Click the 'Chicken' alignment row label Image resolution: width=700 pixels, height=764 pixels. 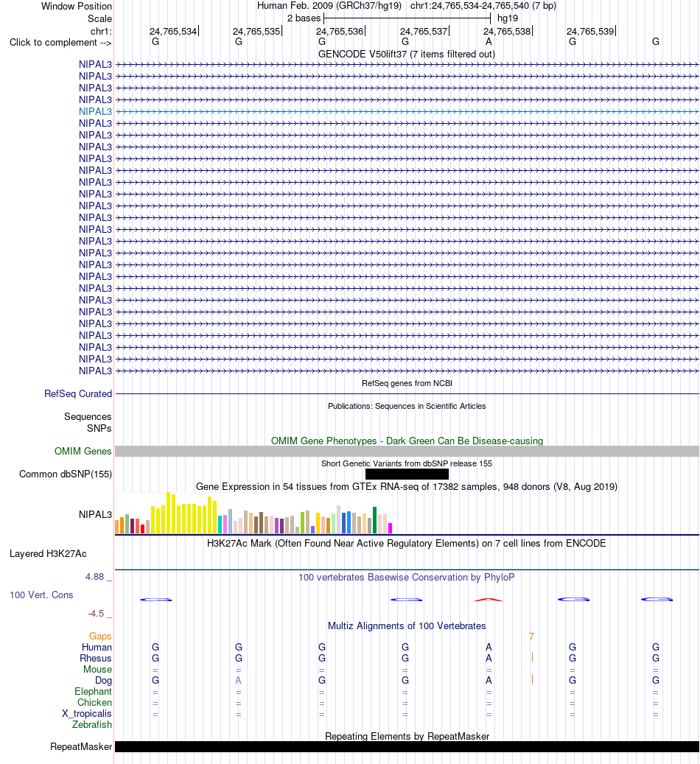click(x=94, y=703)
